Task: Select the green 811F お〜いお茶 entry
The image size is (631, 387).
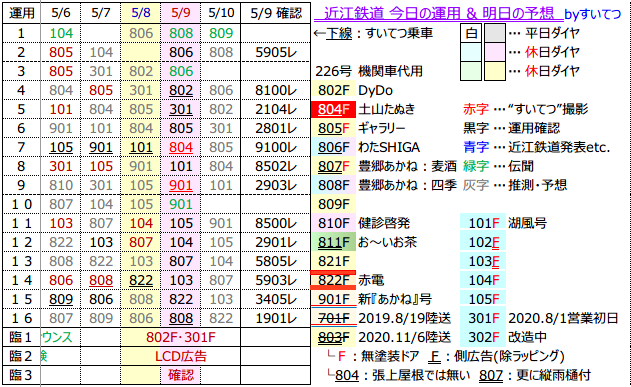Action: coord(364,242)
